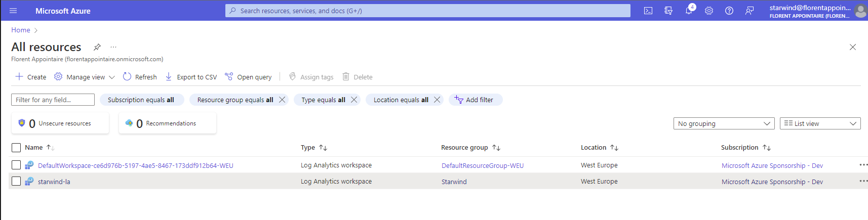The width and height of the screenshot is (868, 220).
Task: Open portal settings gear
Action: [709, 11]
